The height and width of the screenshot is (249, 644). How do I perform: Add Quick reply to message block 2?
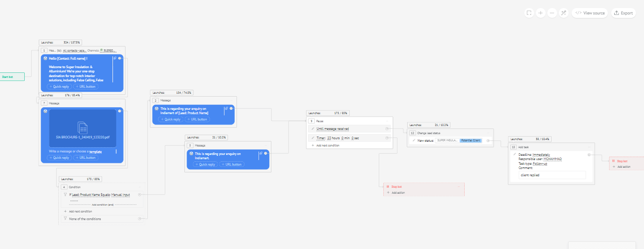click(170, 119)
